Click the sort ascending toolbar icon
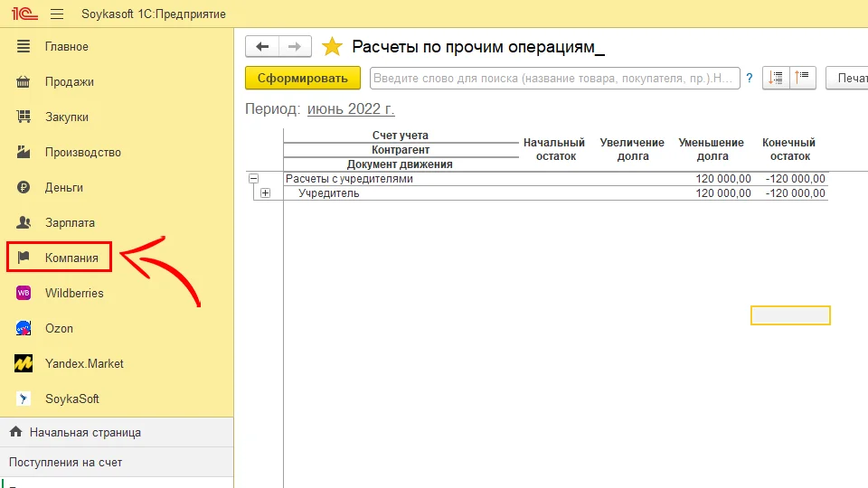868x488 pixels. 804,78
